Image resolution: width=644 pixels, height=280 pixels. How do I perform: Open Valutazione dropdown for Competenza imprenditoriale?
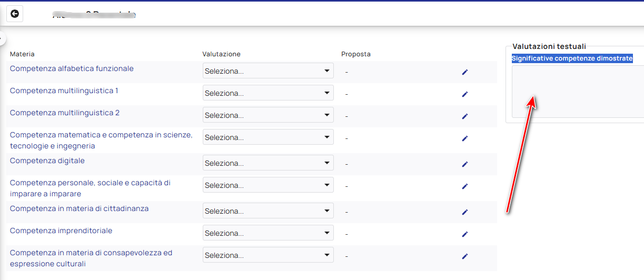coord(267,233)
